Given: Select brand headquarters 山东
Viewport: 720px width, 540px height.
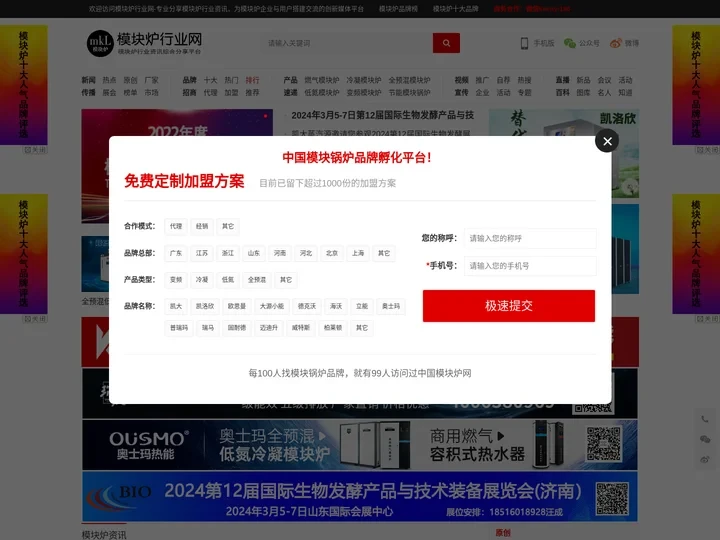Looking at the screenshot, I should pos(254,253).
